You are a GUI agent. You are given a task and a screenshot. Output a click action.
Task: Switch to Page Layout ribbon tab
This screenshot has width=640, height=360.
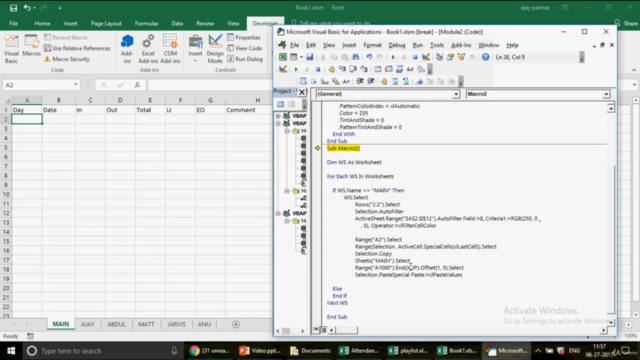[106, 24]
